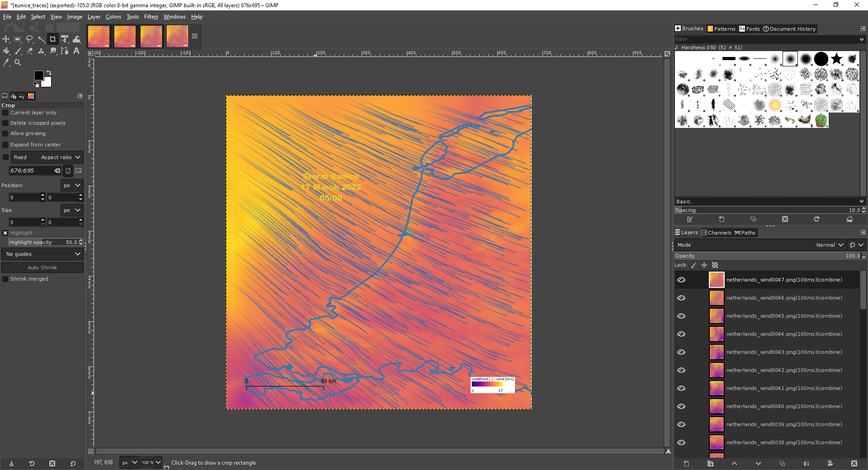The height and width of the screenshot is (470, 868).
Task: Open the Fixed Aspect ratio dropdown
Action: 47,157
